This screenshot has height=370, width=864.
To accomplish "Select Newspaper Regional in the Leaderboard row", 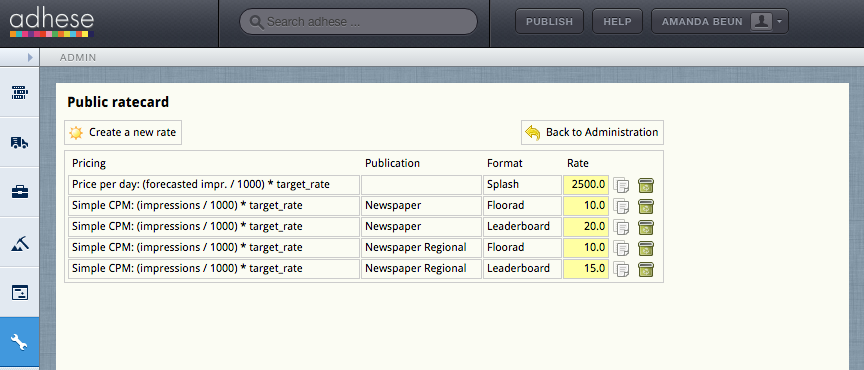I will [x=422, y=269].
